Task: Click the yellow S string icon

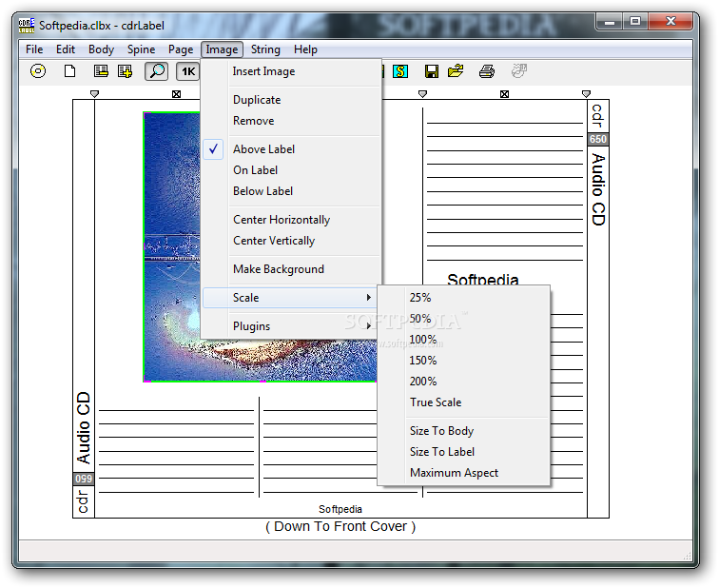Action: click(400, 71)
